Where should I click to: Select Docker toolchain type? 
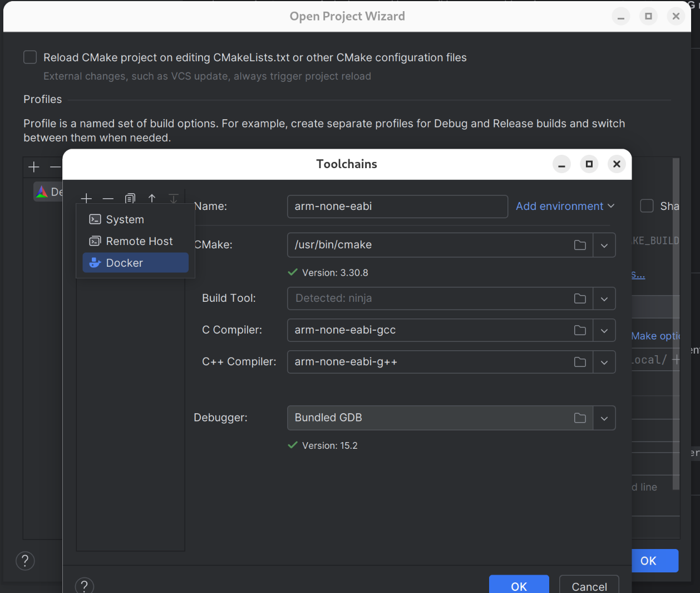point(135,263)
